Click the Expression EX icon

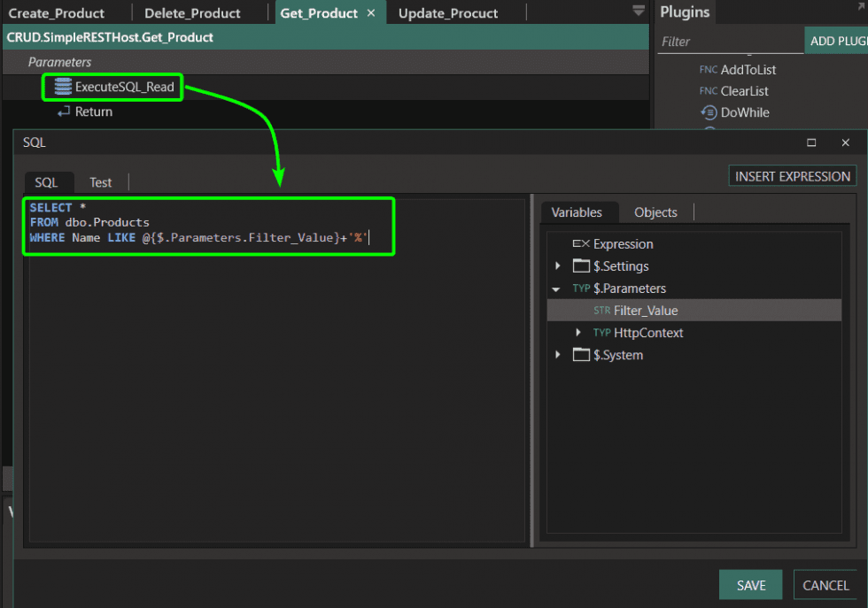(x=581, y=244)
